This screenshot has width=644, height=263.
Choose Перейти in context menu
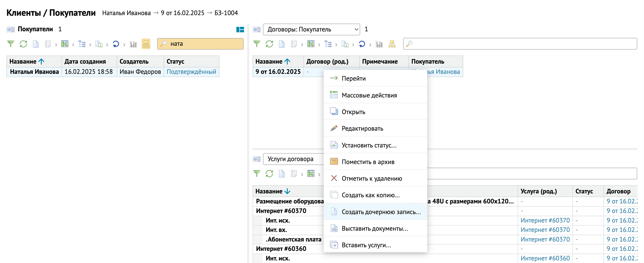point(375,78)
